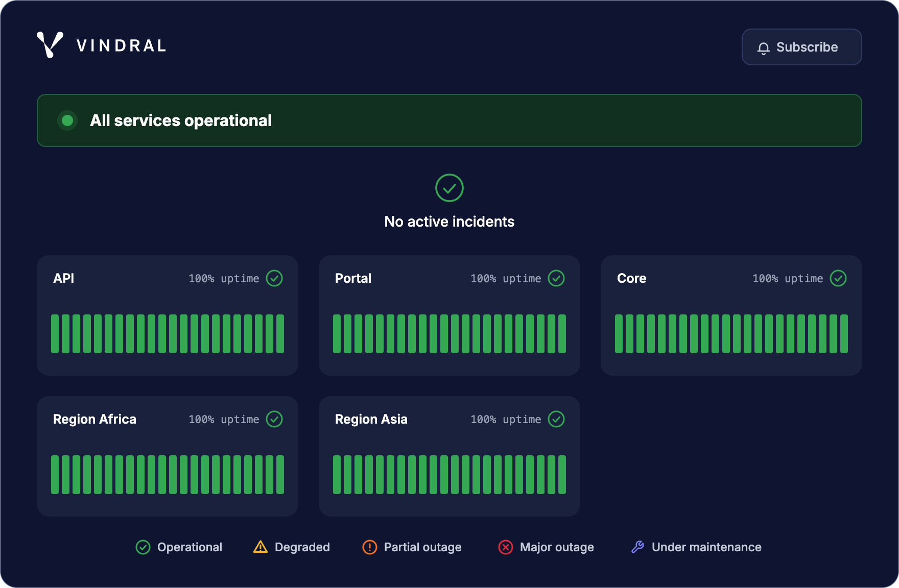Click the Degraded legend label
The height and width of the screenshot is (588, 899).
[x=302, y=547]
